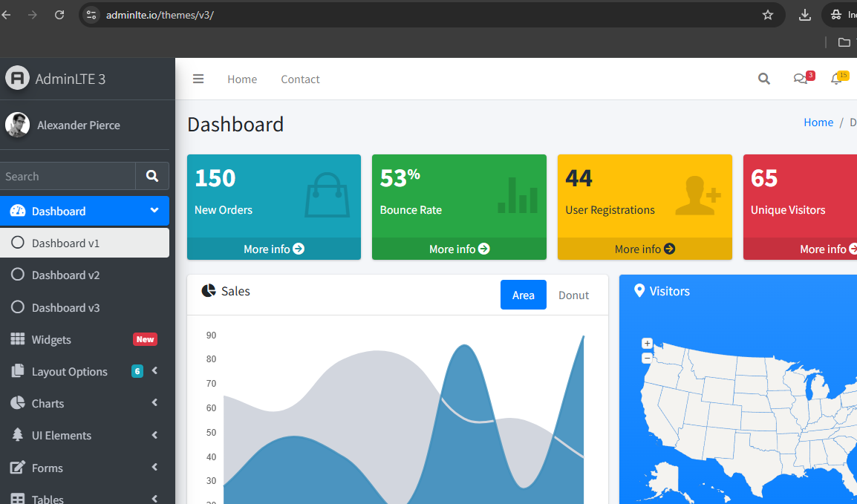
Task: Switch to Donut chart tab
Action: coord(573,295)
